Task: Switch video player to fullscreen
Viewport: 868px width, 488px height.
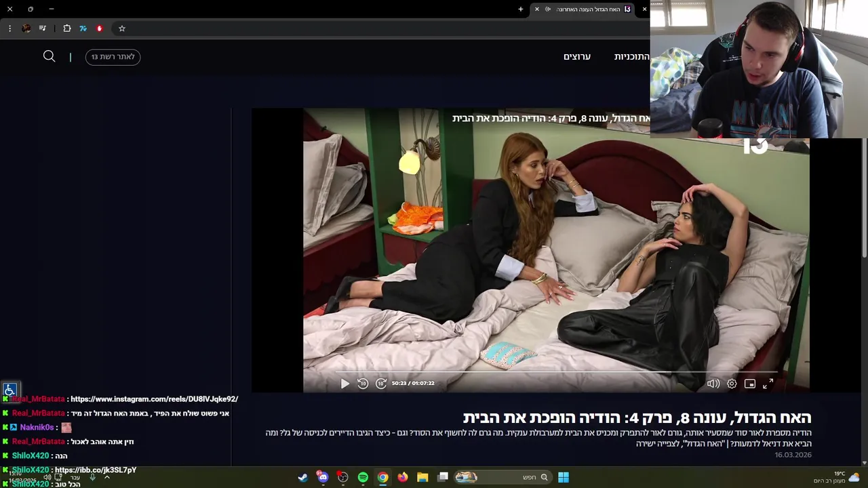Action: click(768, 384)
